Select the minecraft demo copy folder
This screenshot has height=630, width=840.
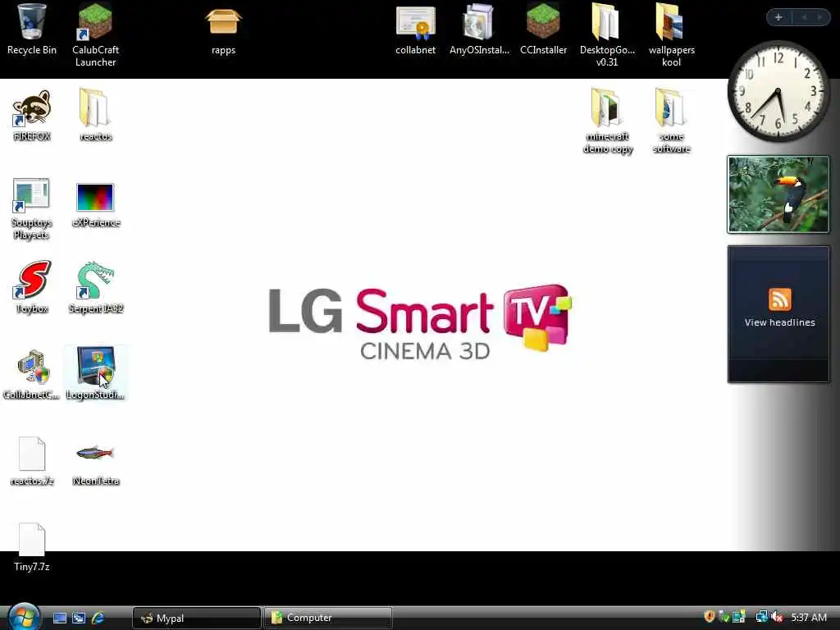pos(607,121)
